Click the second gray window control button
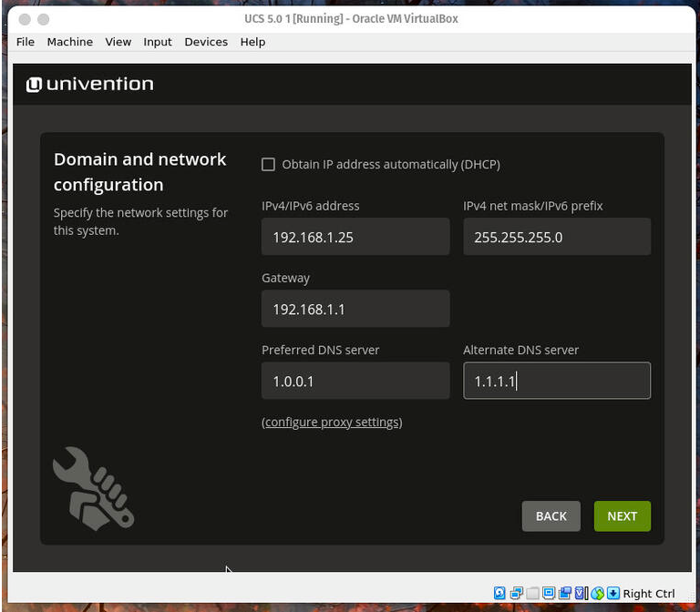The width and height of the screenshot is (700, 612). pos(44,19)
